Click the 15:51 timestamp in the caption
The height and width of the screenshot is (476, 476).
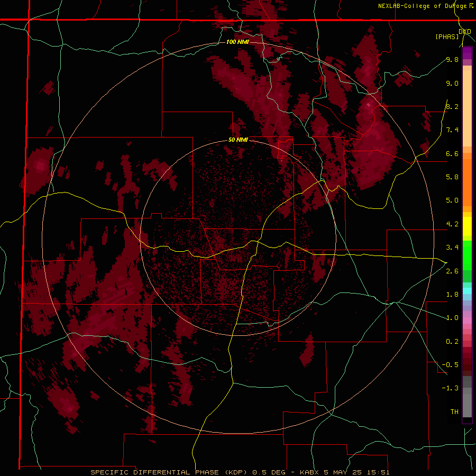[x=379, y=472]
